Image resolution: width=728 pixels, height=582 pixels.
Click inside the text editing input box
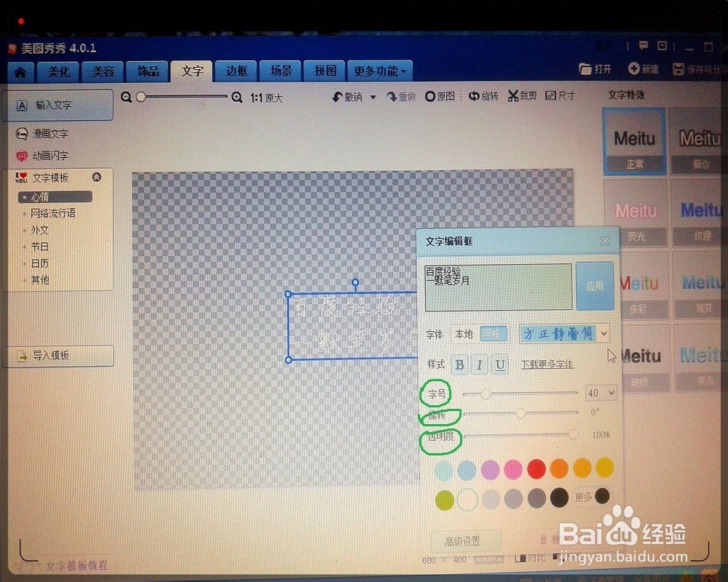tap(498, 287)
